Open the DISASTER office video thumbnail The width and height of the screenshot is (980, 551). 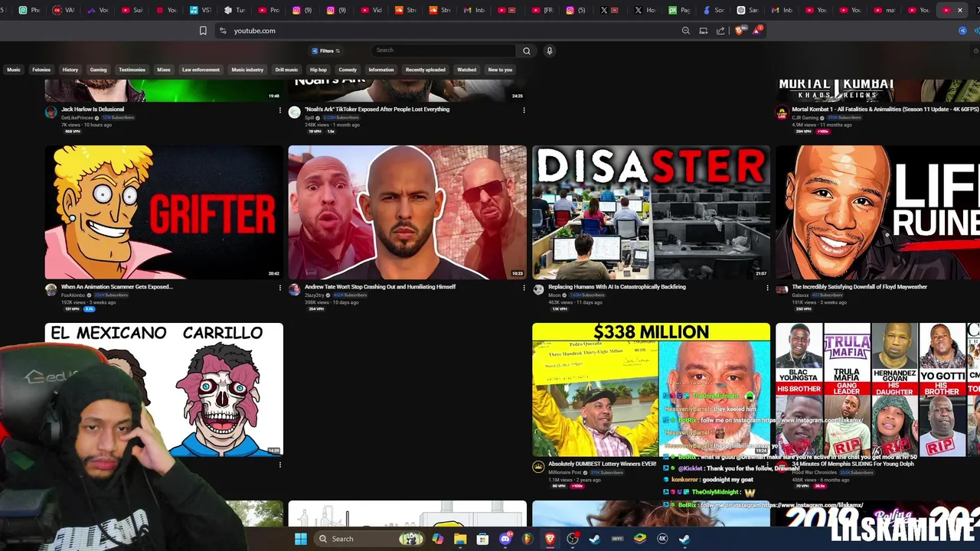point(651,212)
